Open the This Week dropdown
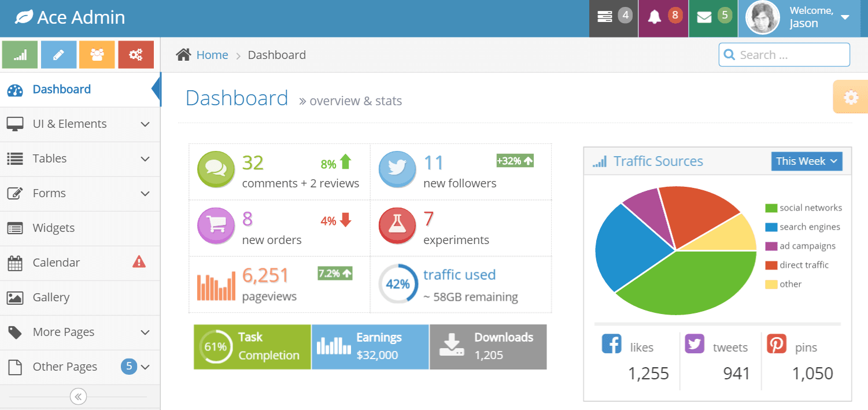 (806, 161)
